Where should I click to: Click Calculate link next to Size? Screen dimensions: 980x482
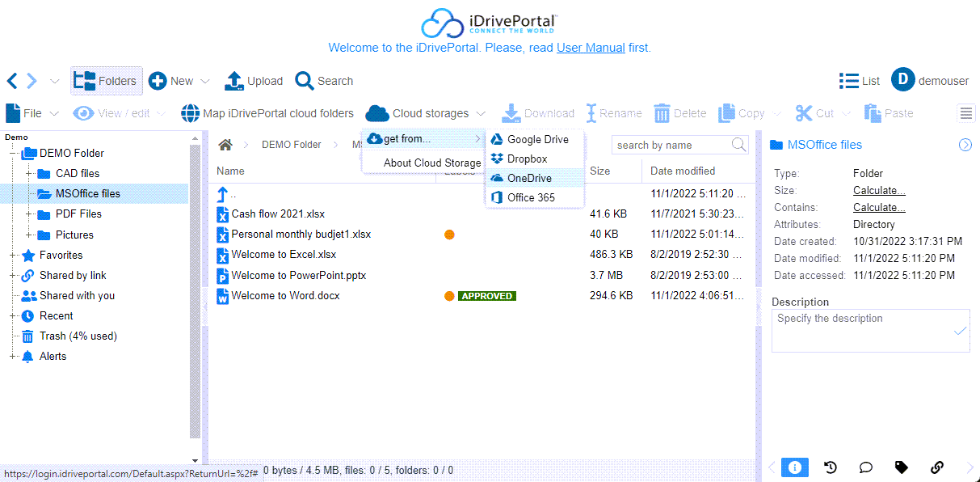[x=879, y=191]
